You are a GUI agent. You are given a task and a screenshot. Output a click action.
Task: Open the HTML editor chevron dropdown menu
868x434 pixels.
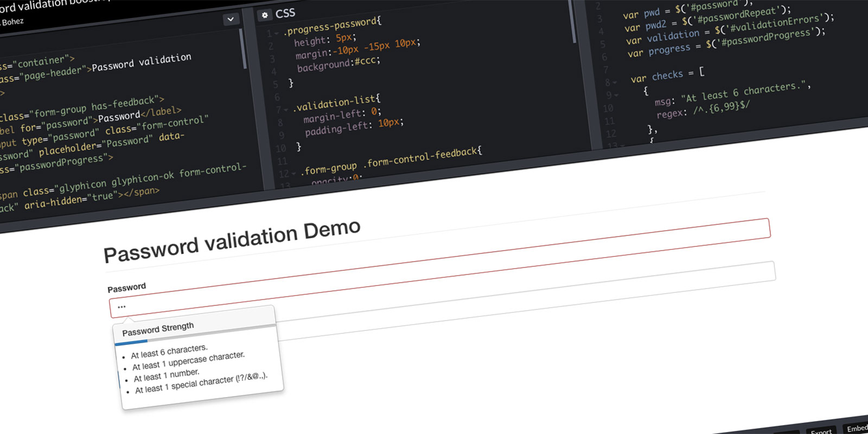click(231, 19)
